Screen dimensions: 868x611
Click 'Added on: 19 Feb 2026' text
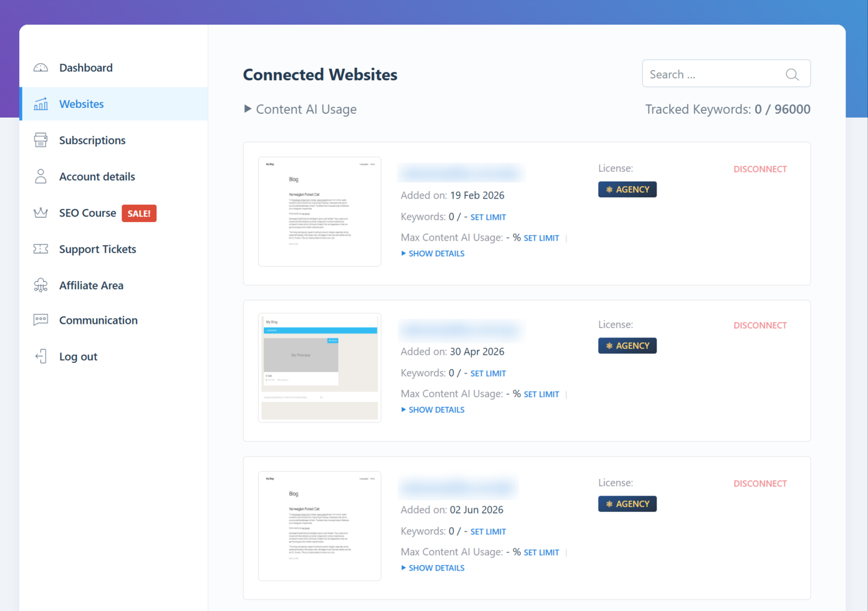tap(453, 195)
